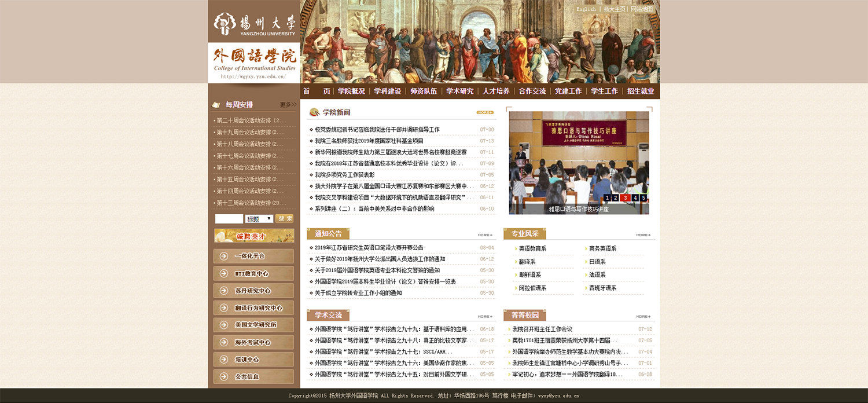
Task: Open the 学术研究 menu item
Action: (x=459, y=91)
